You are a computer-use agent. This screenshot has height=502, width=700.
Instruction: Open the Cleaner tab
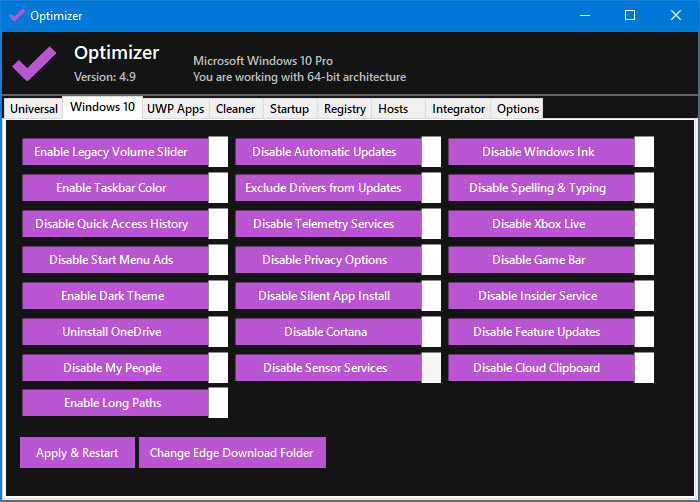coord(235,109)
